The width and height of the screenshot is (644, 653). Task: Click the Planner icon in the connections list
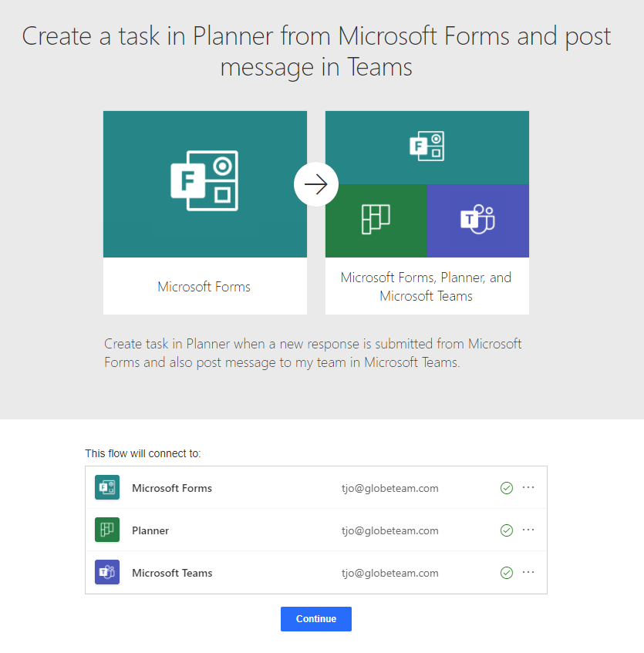coord(107,530)
